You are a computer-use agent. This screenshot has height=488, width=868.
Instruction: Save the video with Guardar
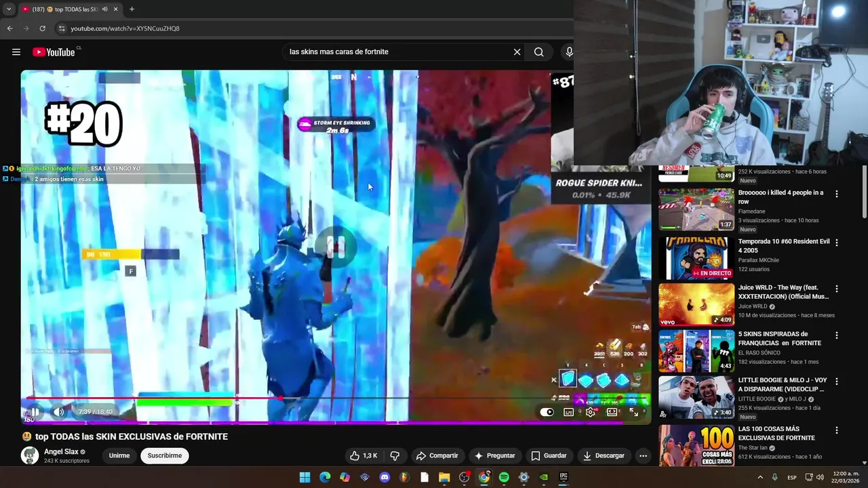click(x=549, y=455)
